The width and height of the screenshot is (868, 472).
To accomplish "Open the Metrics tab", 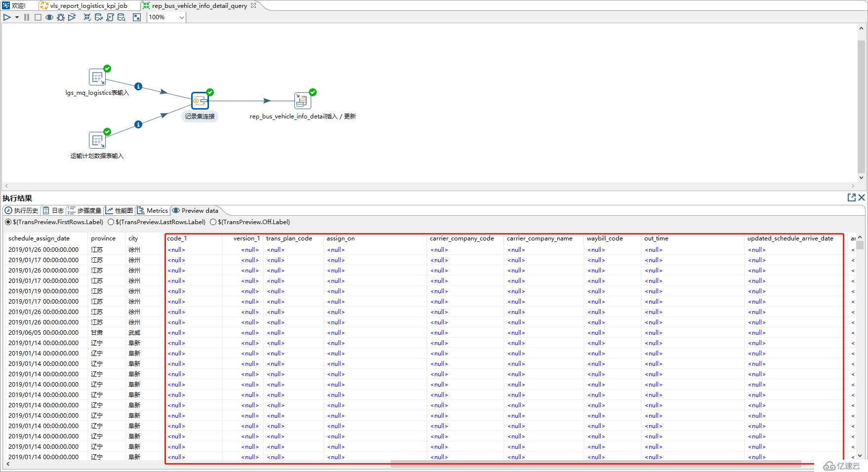I will tap(152, 210).
